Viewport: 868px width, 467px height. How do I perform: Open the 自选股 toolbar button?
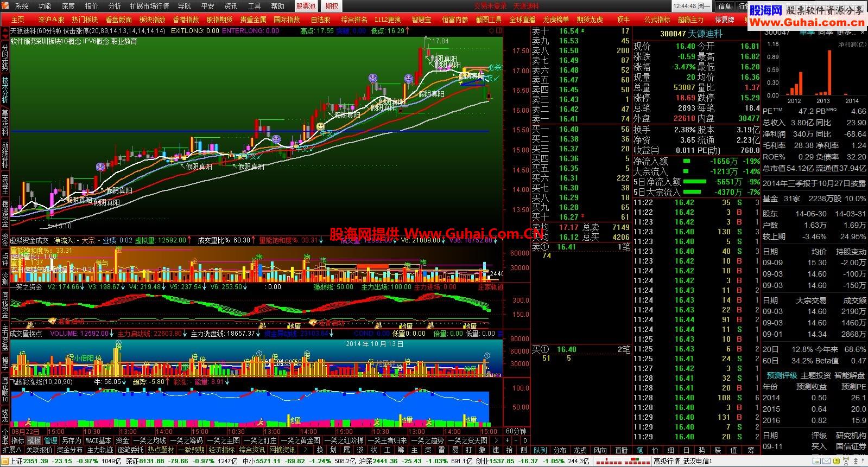[x=321, y=20]
